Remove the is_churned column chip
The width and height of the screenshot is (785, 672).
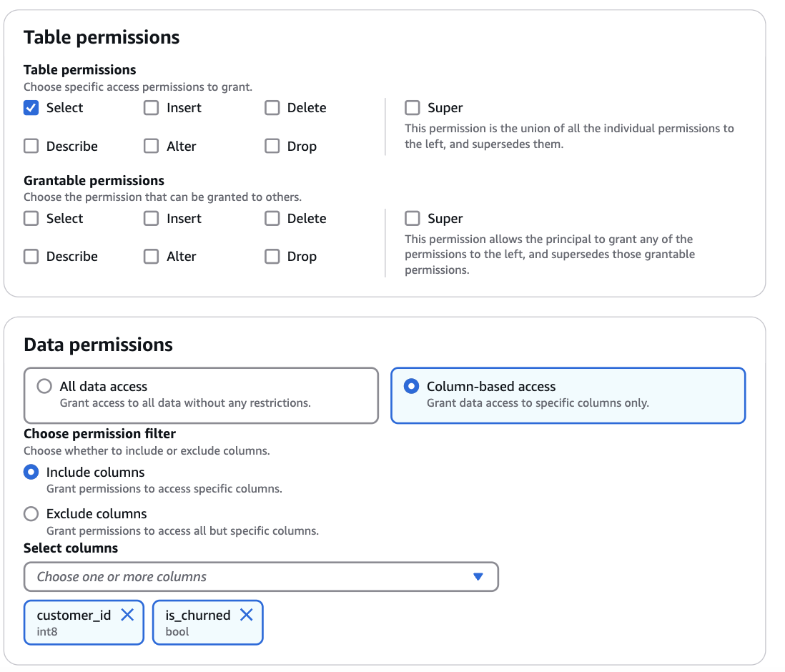(x=247, y=615)
